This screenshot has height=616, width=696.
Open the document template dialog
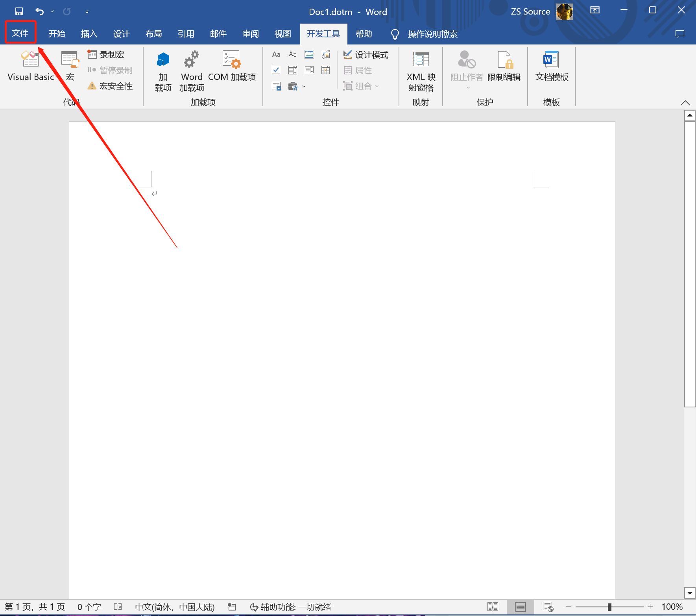[551, 66]
